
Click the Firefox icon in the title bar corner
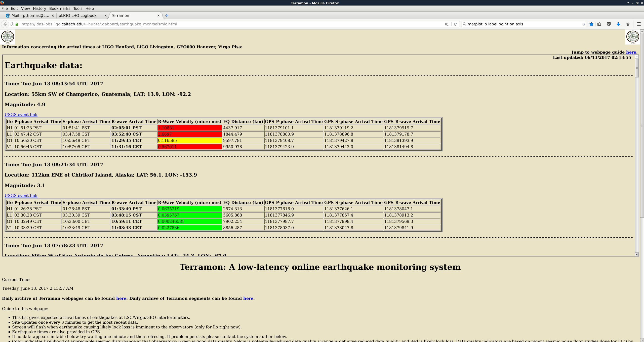point(2,3)
